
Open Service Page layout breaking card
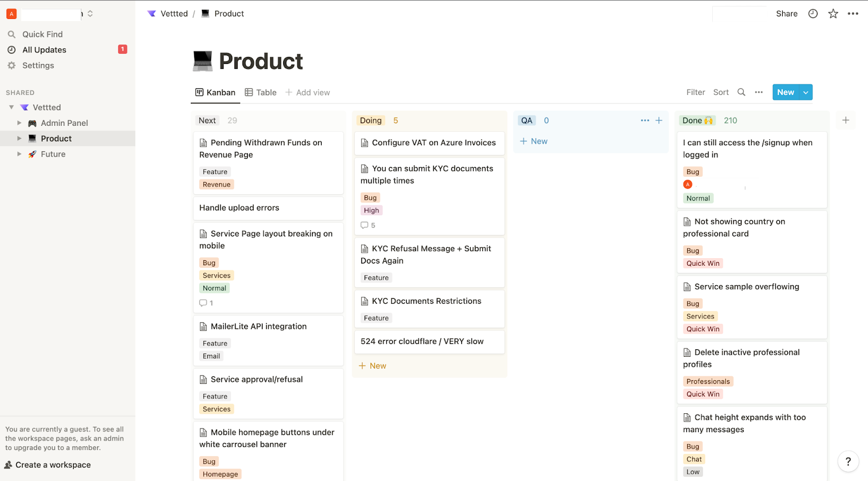pyautogui.click(x=269, y=267)
